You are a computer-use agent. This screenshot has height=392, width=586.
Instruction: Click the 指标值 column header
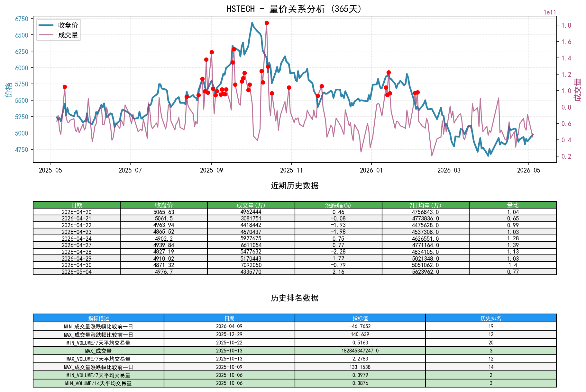pyautogui.click(x=360, y=318)
